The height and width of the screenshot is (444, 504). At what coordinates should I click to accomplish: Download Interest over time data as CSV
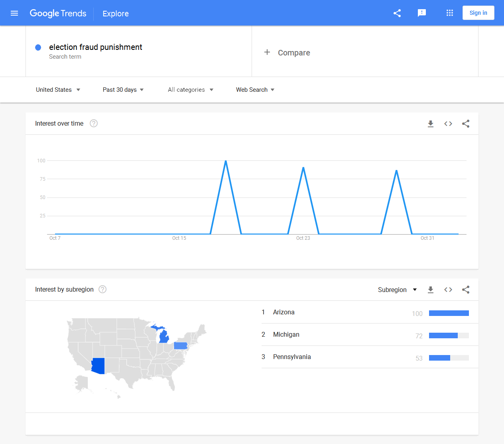coord(431,124)
